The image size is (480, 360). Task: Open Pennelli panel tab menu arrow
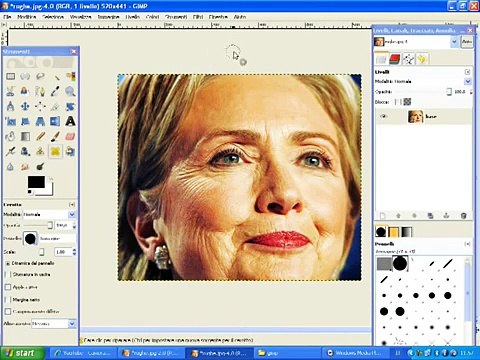point(467,244)
